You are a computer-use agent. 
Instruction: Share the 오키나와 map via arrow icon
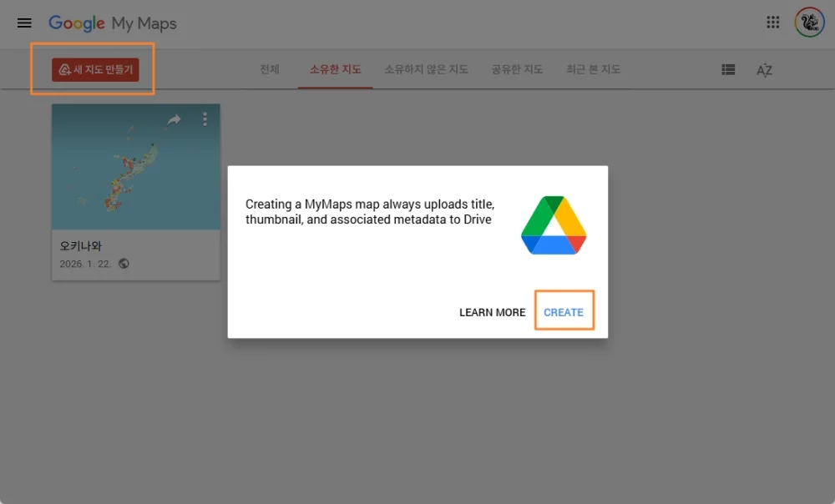(174, 120)
